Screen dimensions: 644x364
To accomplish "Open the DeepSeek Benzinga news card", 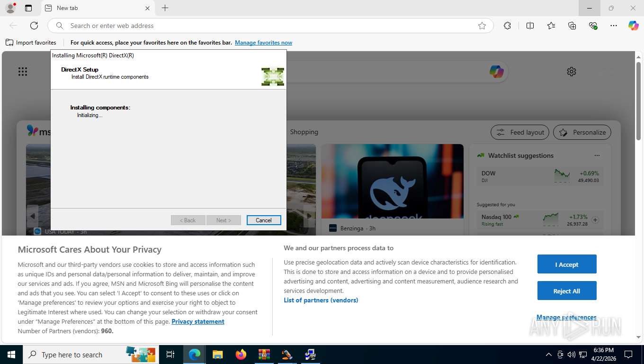I will click(x=392, y=190).
